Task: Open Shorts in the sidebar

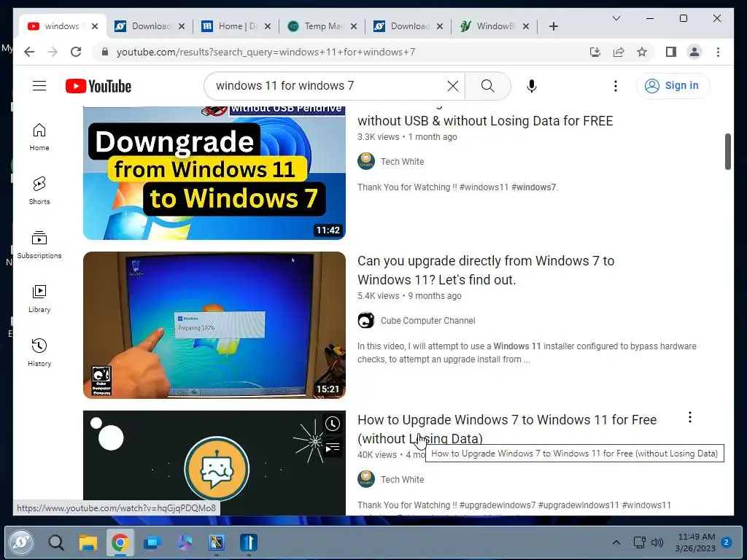Action: [39, 191]
